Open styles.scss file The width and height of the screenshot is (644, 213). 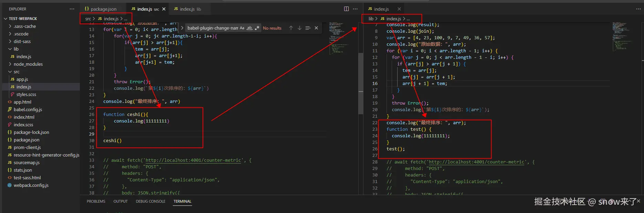26,94
